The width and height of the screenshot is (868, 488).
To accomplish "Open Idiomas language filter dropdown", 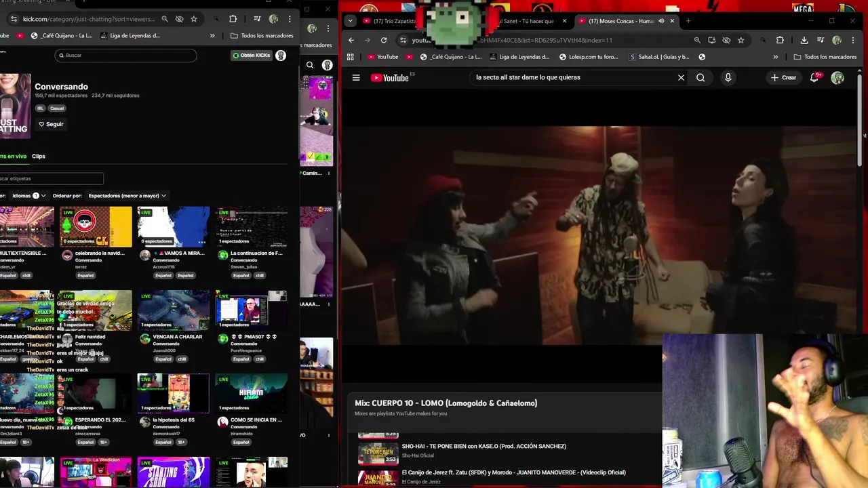I will 29,196.
